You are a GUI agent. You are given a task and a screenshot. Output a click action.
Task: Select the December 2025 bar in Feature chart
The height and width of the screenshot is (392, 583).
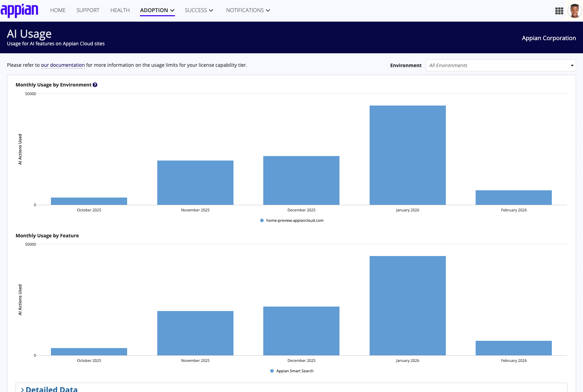coord(301,331)
